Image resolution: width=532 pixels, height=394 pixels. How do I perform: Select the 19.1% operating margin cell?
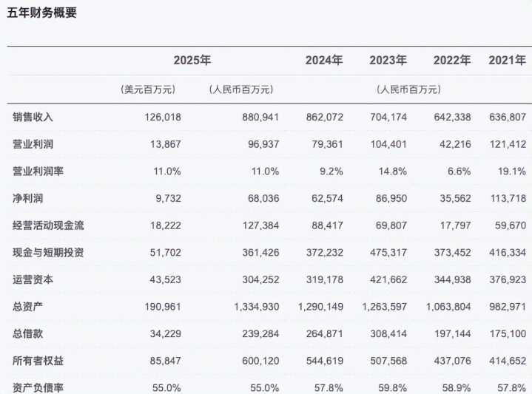coord(511,171)
